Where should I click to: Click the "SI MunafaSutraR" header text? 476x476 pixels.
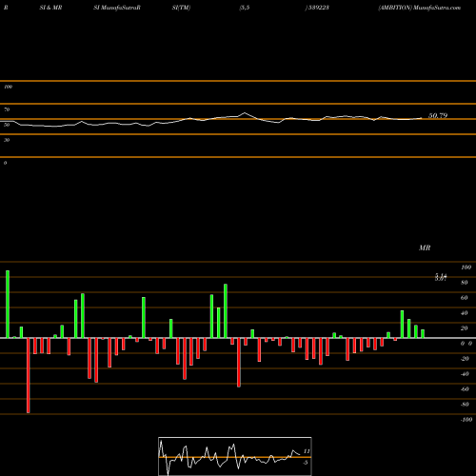point(117,8)
